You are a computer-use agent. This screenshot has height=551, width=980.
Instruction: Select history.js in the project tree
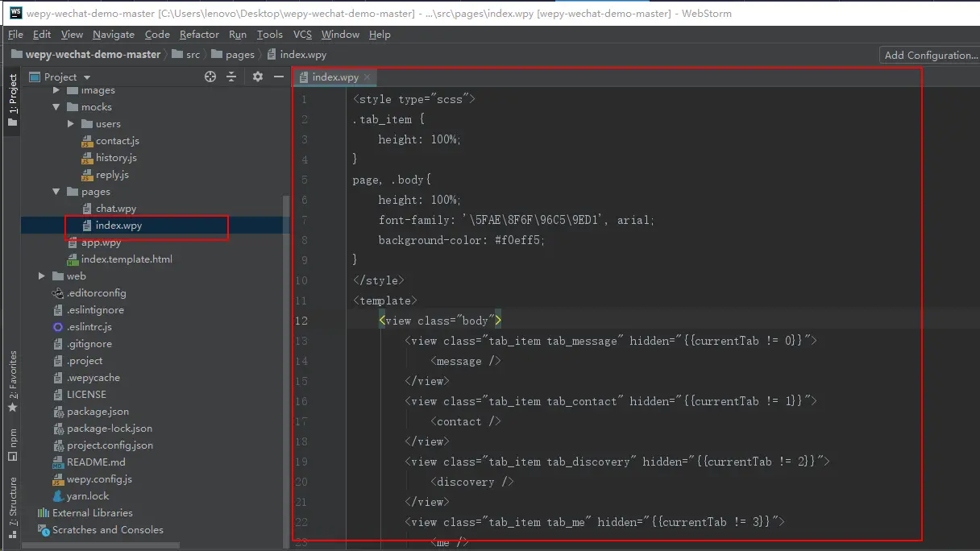pos(116,158)
